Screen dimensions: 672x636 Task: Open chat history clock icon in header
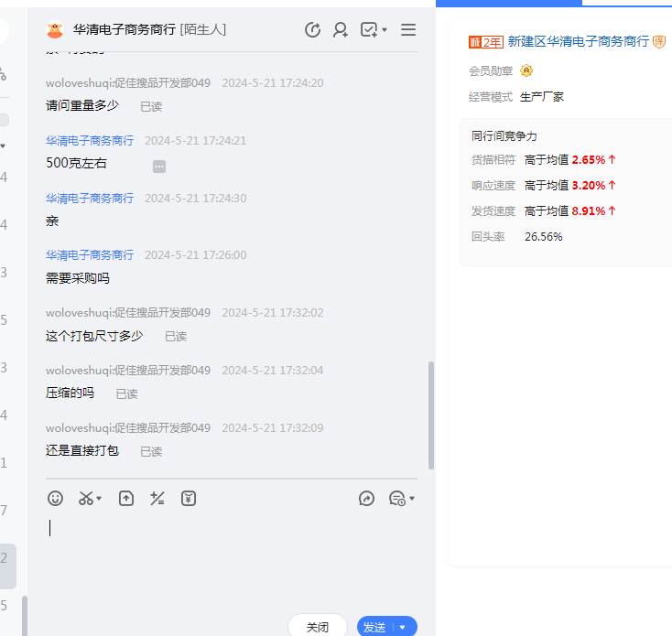point(312,29)
